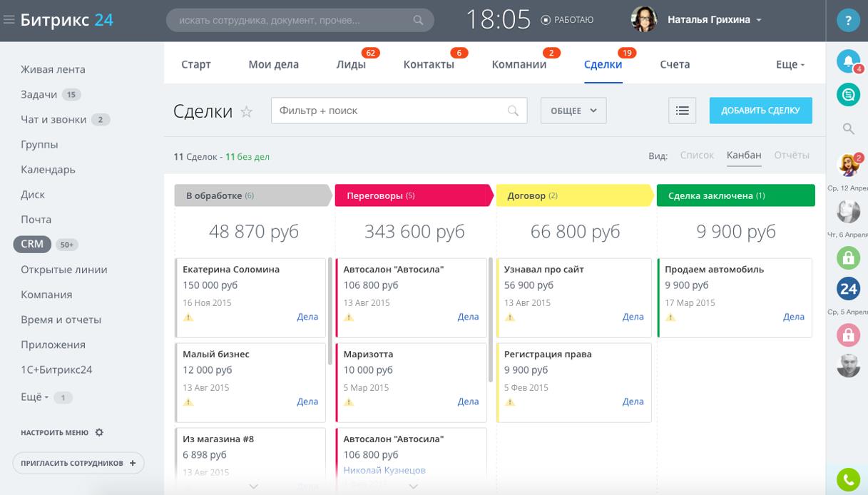
Task: Open the green phone dialer icon
Action: click(847, 481)
